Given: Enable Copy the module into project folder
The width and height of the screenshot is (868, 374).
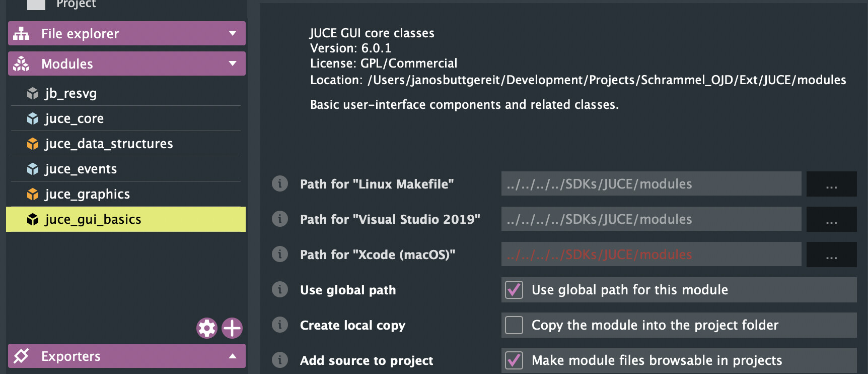Looking at the screenshot, I should (514, 325).
